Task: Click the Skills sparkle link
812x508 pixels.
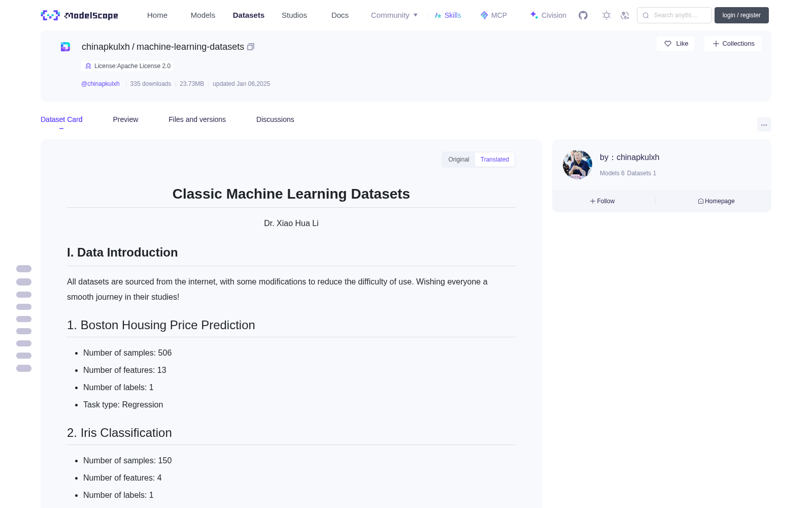Action: pyautogui.click(x=448, y=15)
